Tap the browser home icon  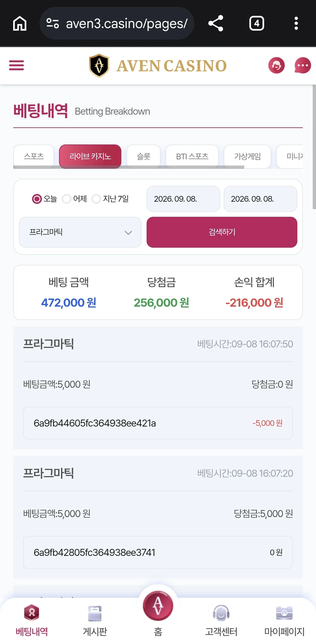pos(20,23)
